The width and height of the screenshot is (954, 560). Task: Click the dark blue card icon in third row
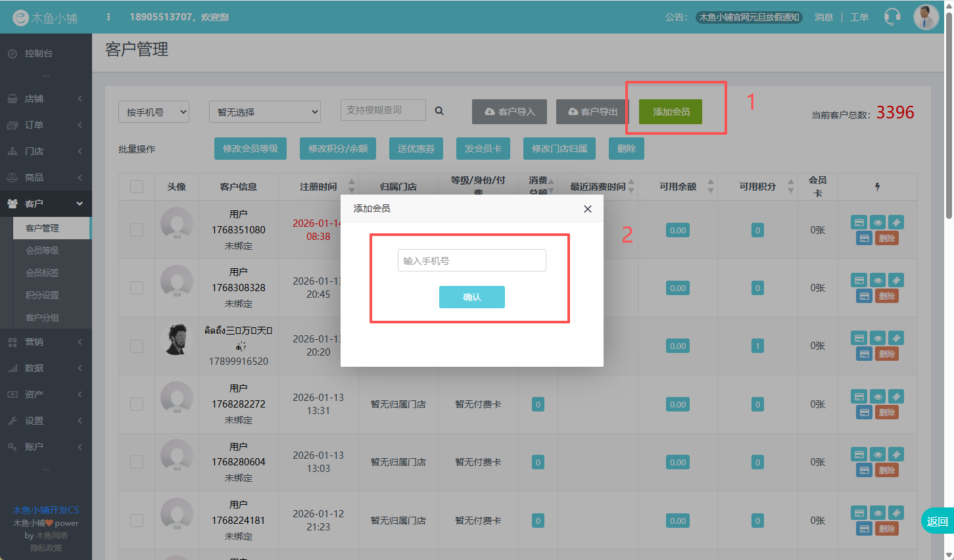[x=865, y=354]
